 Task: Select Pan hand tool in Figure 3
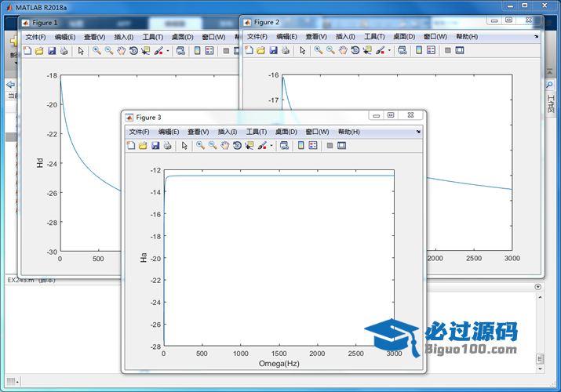pyautogui.click(x=224, y=146)
